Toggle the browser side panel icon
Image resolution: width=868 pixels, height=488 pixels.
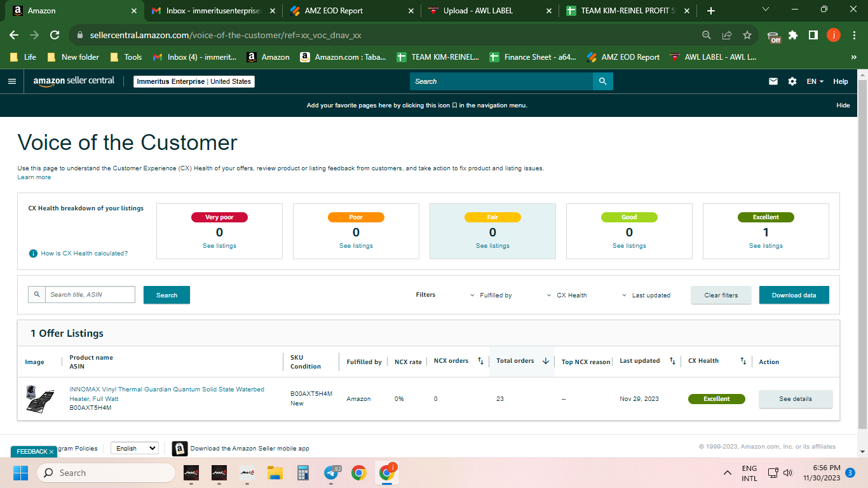pyautogui.click(x=813, y=36)
